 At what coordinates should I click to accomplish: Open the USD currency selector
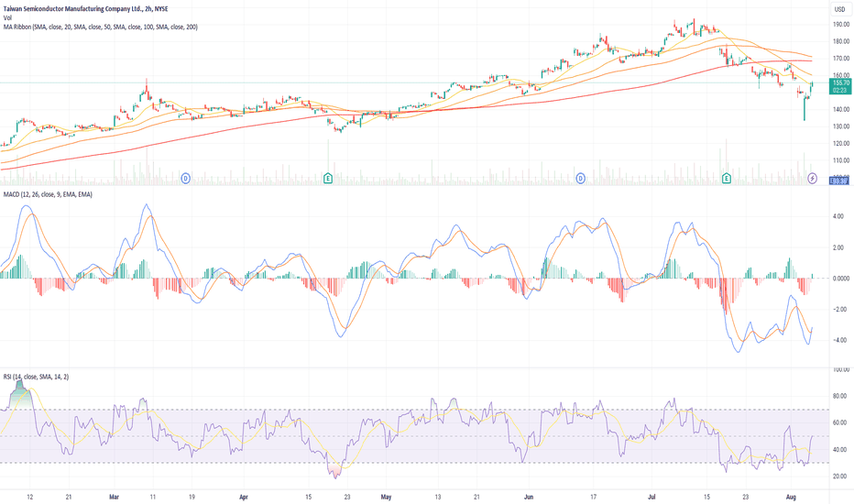[840, 9]
